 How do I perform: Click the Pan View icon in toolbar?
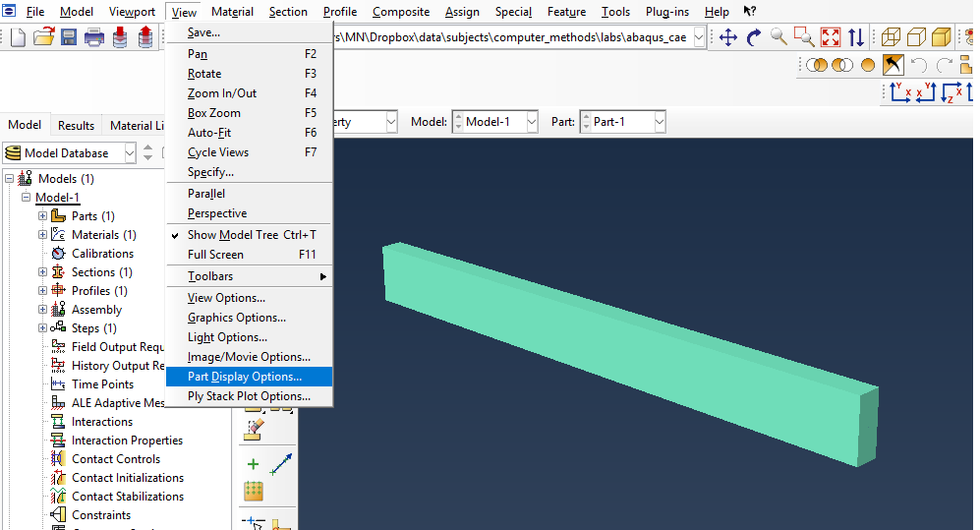pos(728,37)
